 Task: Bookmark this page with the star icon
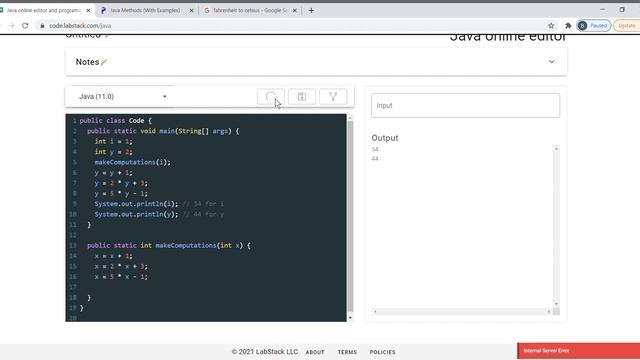(551, 25)
